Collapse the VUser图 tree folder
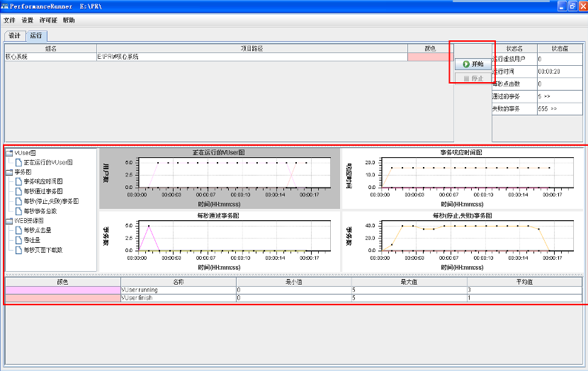The image size is (588, 371). 9,152
